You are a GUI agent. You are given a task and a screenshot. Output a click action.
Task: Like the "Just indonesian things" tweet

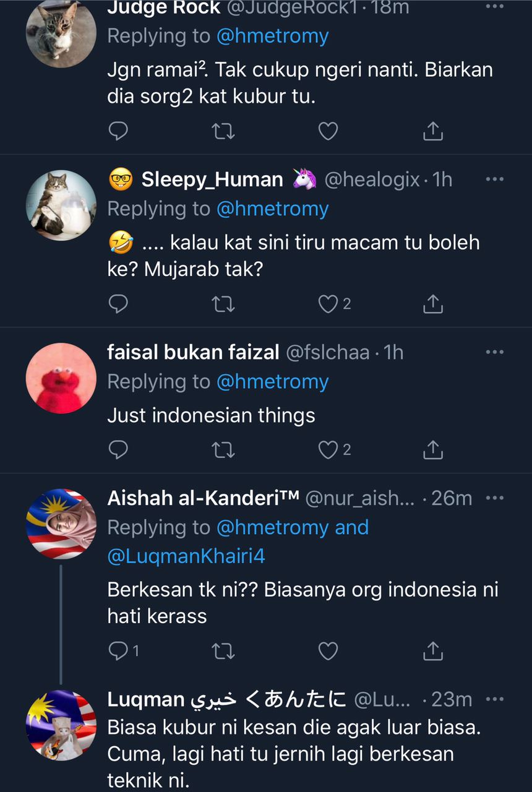(328, 450)
